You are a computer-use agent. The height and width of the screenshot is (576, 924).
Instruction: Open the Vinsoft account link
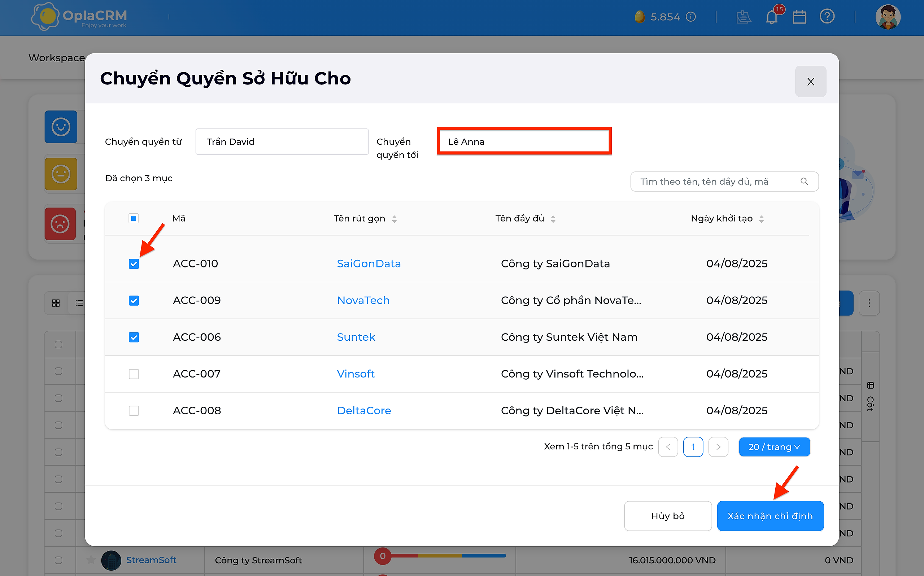pyautogui.click(x=356, y=374)
